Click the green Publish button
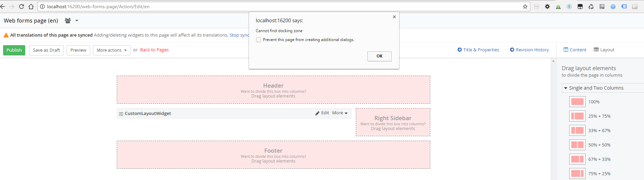 coord(14,50)
